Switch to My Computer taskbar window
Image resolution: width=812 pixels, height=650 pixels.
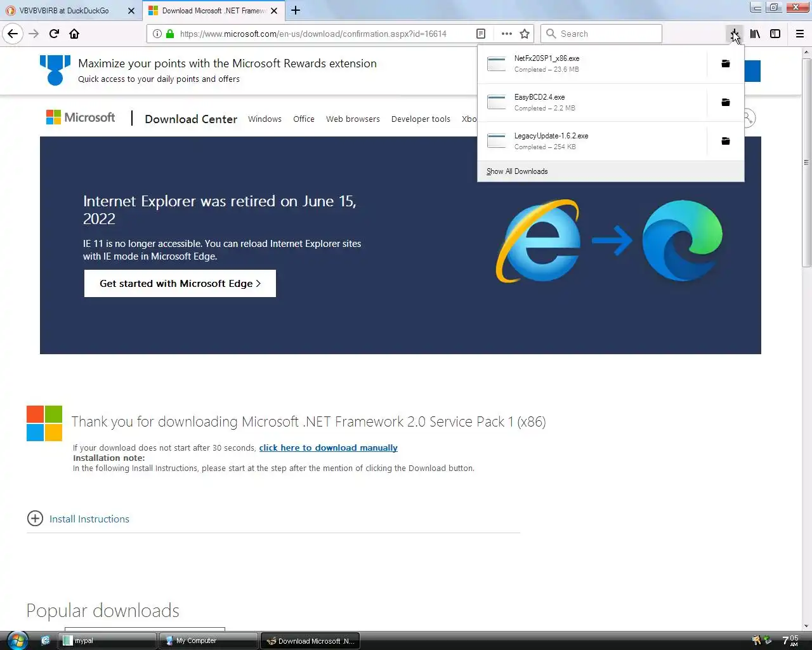coord(209,641)
